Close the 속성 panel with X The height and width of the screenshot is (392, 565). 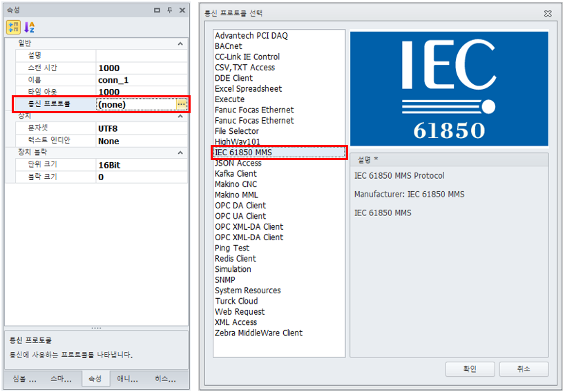coord(182,10)
